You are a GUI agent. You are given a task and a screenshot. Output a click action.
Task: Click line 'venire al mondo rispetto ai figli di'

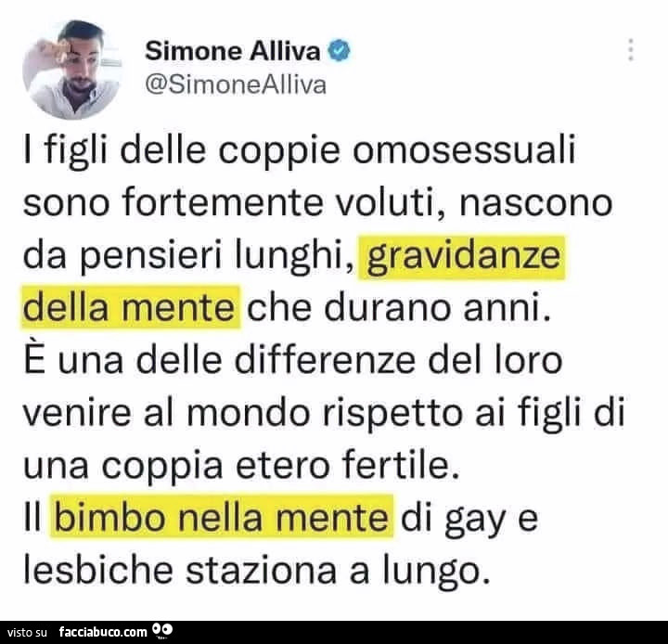[x=324, y=413]
